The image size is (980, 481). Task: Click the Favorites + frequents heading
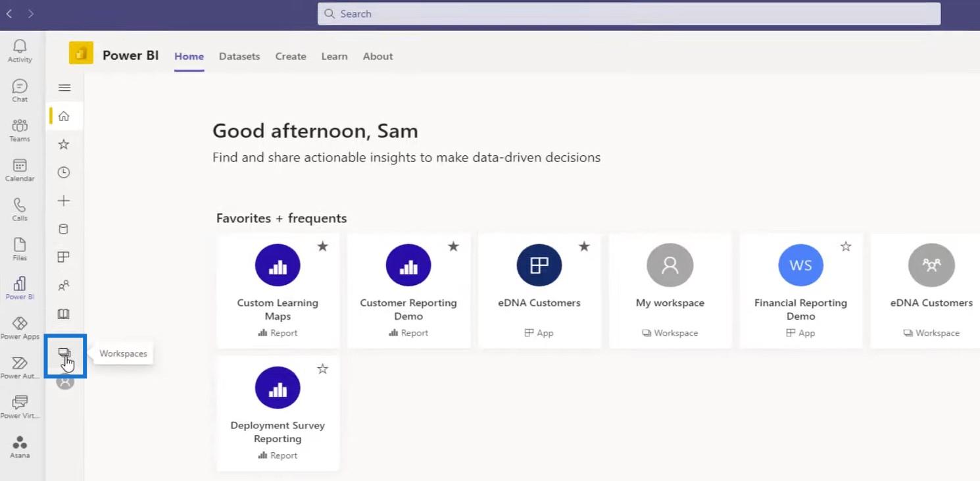(282, 218)
